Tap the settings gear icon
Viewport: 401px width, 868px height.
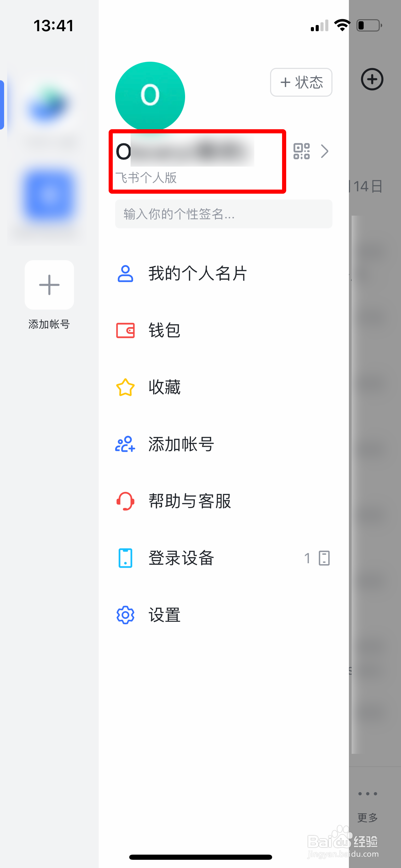pos(125,615)
